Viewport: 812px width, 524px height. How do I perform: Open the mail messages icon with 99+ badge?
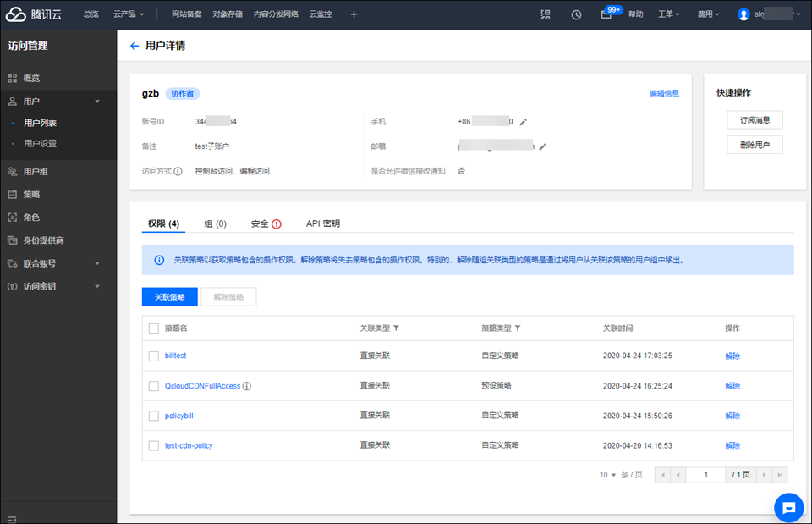pyautogui.click(x=606, y=14)
